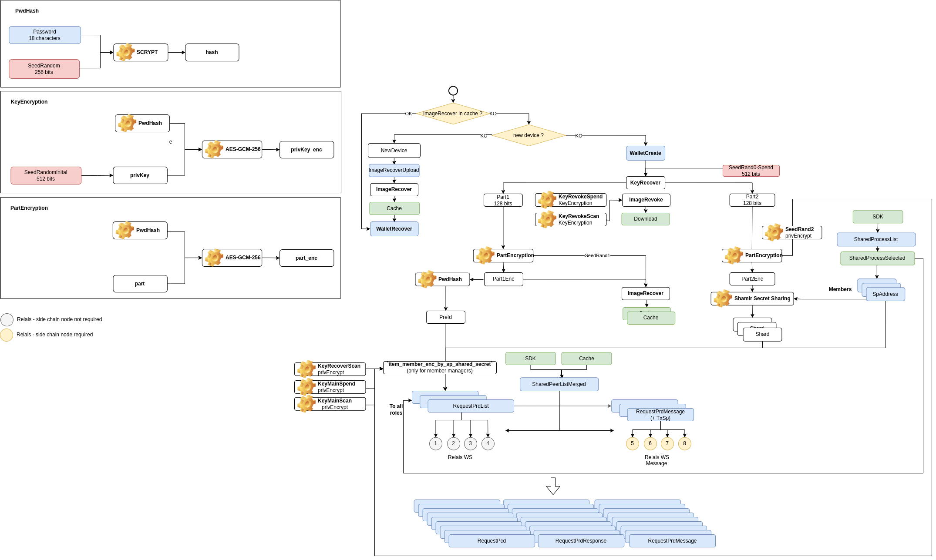This screenshot has width=936, height=560.
Task: Select the PreId node
Action: coord(446,318)
